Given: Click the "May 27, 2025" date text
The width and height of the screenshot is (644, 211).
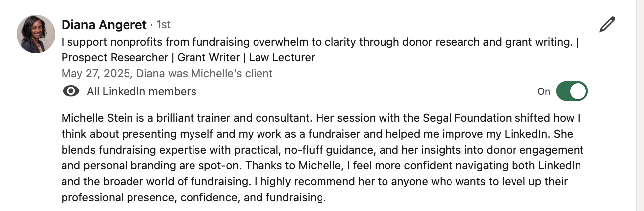Looking at the screenshot, I should (96, 74).
